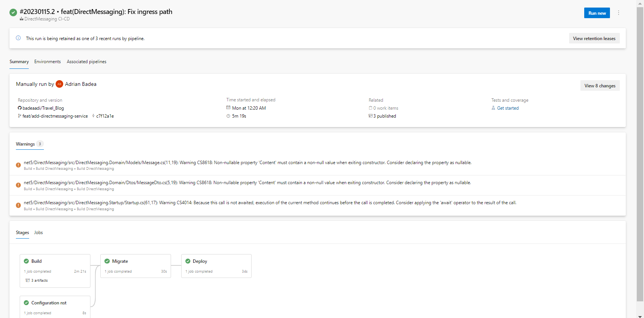
Task: Open the Startup.cs CS4014 warning text
Action: pyautogui.click(x=270, y=203)
